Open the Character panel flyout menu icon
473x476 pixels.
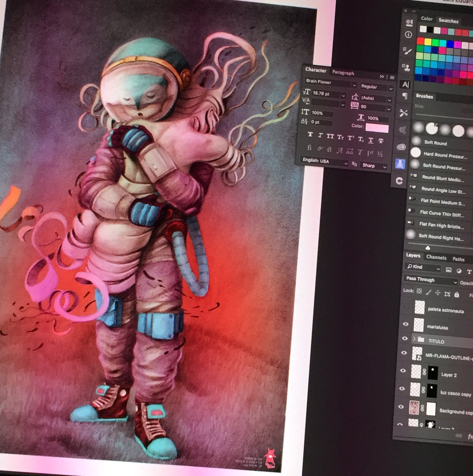coord(392,78)
